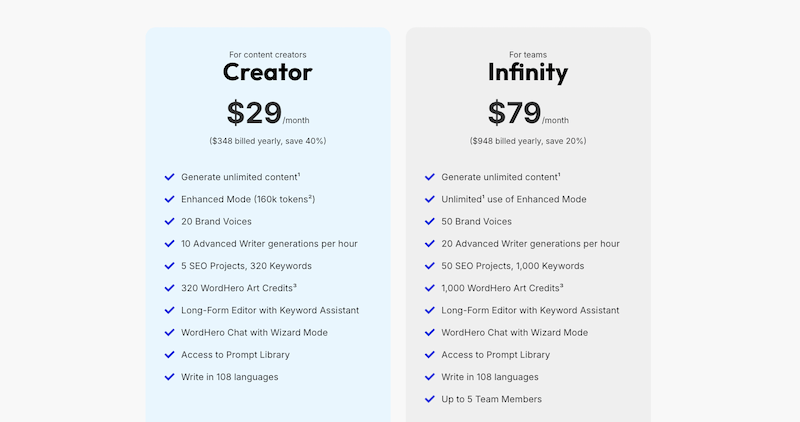Click the checkmark next to 50 SEO Projects, 1,000 Keywords

pos(430,266)
